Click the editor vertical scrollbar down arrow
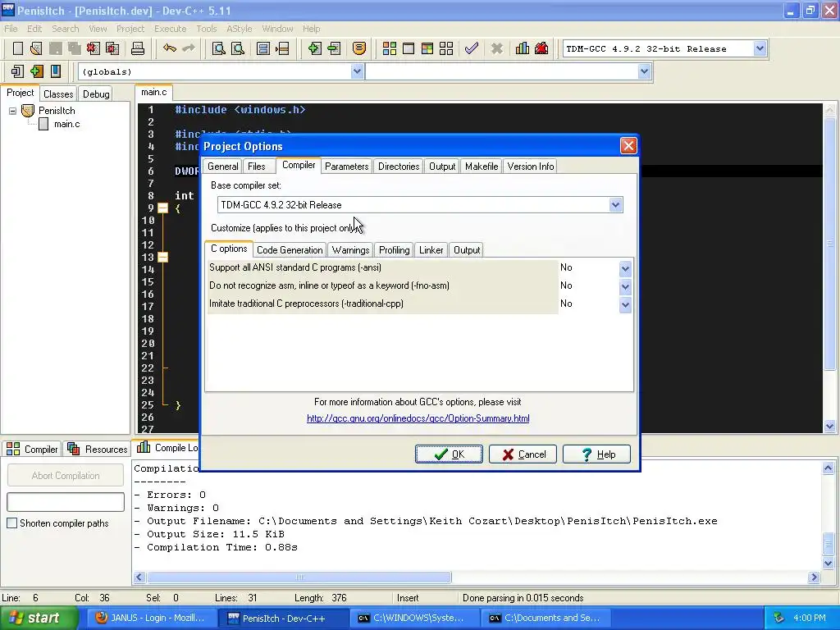Screen dimensions: 840x630 [x=829, y=427]
